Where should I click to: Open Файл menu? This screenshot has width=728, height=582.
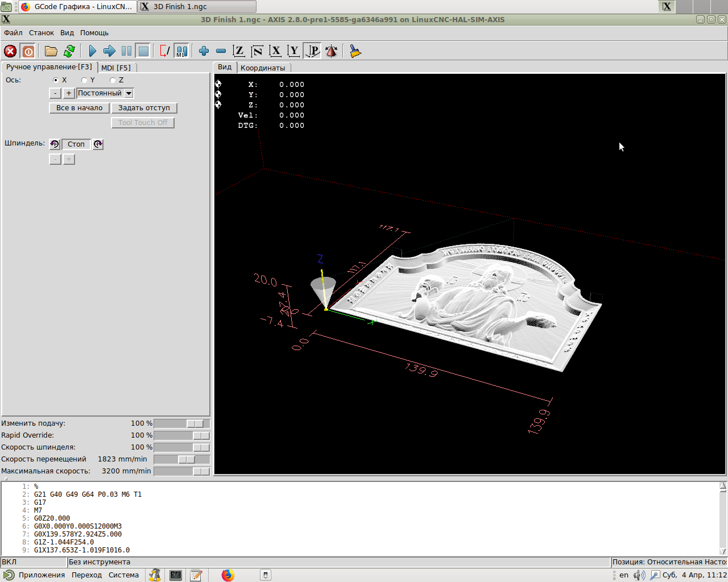13,33
